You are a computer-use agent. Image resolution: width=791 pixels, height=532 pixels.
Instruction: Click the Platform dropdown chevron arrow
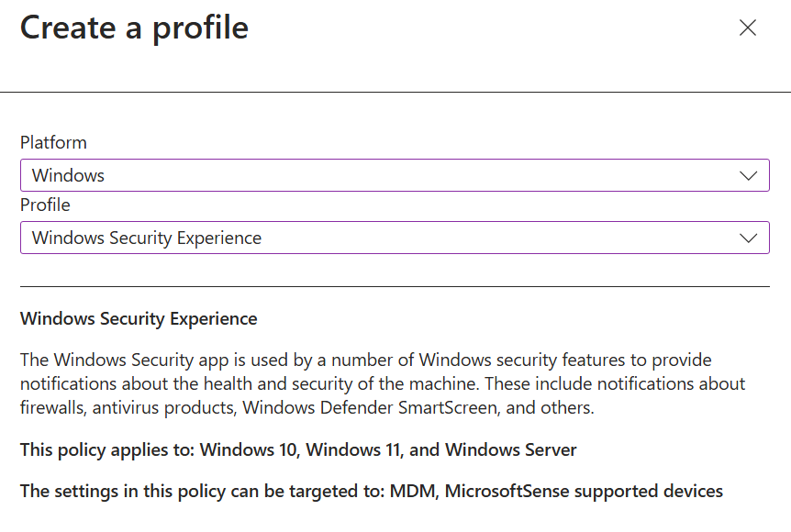pyautogui.click(x=748, y=175)
